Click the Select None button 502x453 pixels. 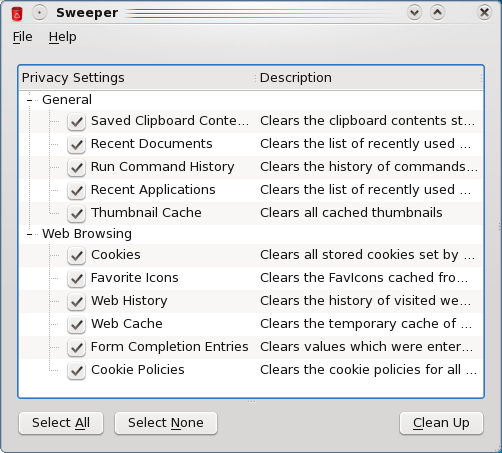click(x=166, y=423)
